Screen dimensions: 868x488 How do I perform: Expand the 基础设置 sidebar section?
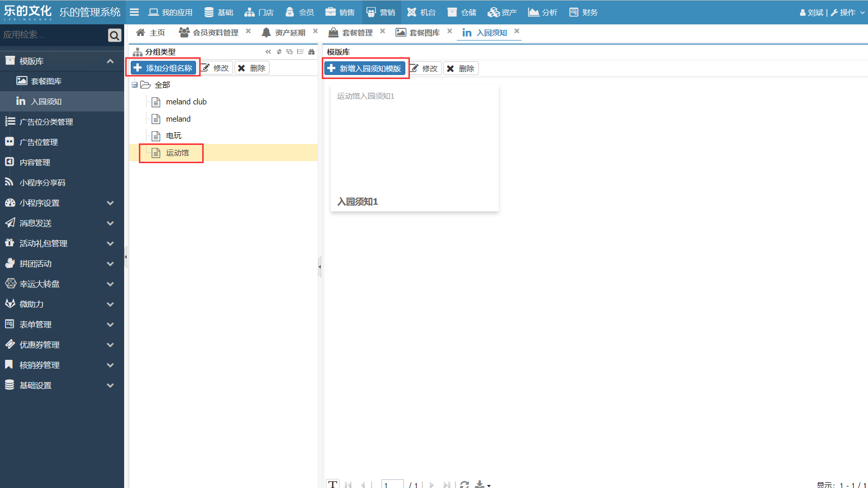click(x=62, y=385)
